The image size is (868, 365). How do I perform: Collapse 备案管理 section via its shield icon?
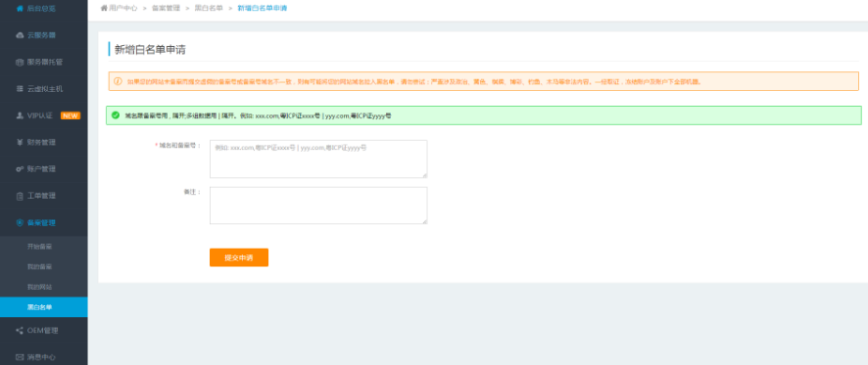20,223
